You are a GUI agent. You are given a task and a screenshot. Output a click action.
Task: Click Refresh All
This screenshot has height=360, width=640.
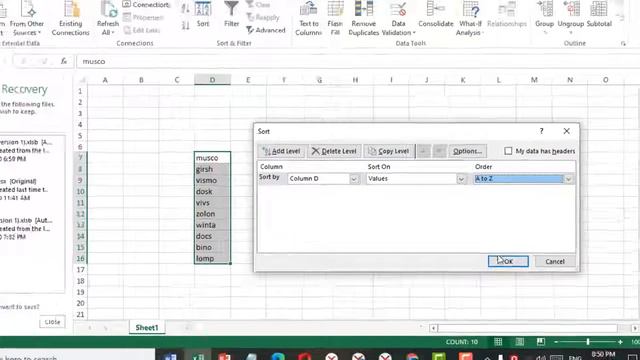pos(108,18)
